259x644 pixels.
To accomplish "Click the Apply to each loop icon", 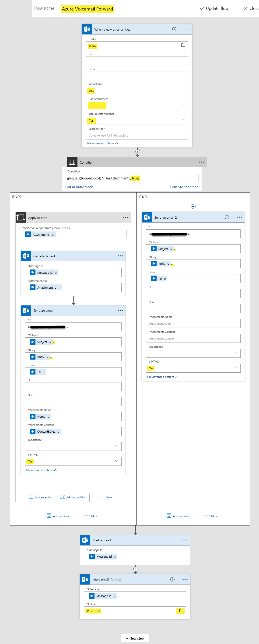I will click(21, 217).
